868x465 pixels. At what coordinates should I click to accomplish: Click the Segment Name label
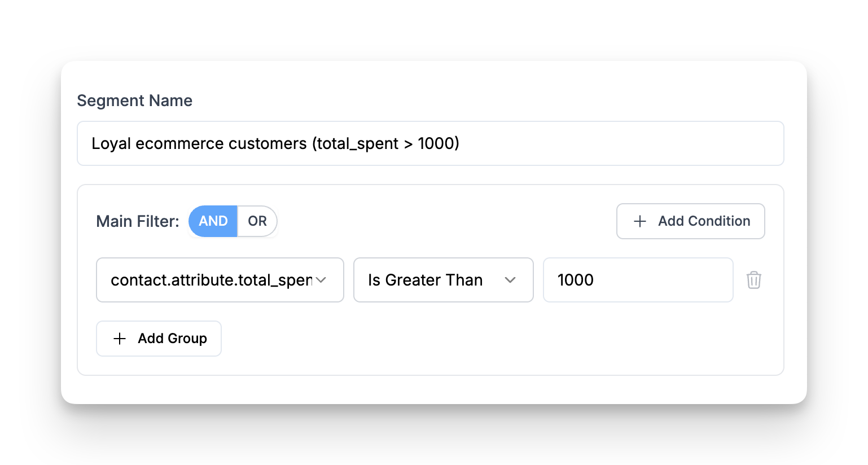pos(135,100)
